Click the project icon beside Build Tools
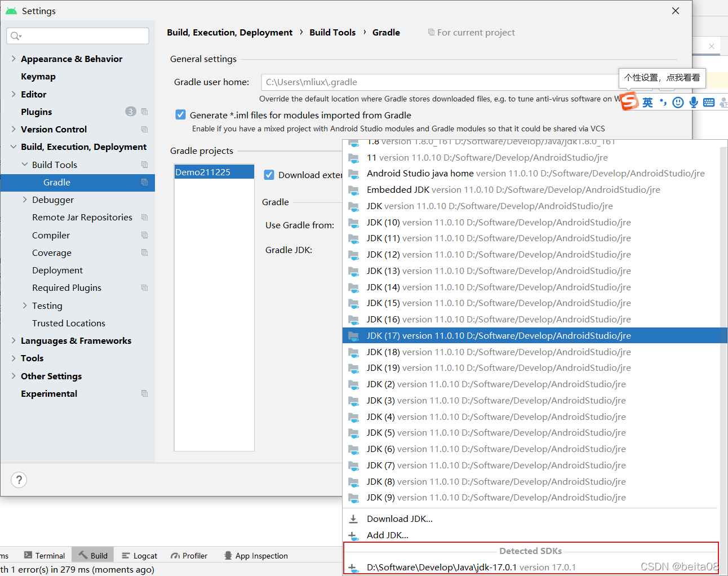 click(x=145, y=165)
